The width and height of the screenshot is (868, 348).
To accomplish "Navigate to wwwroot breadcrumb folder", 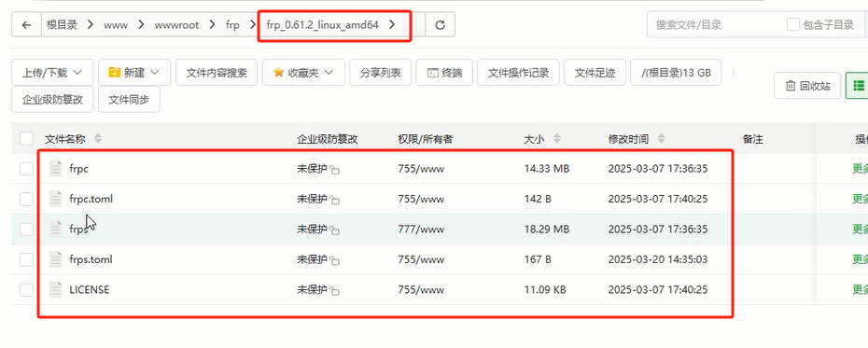I will point(176,25).
